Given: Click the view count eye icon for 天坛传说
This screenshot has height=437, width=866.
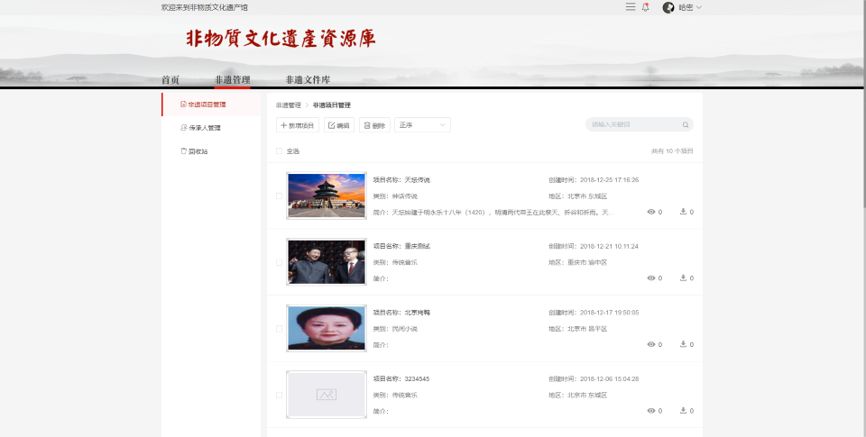Looking at the screenshot, I should pyautogui.click(x=652, y=212).
